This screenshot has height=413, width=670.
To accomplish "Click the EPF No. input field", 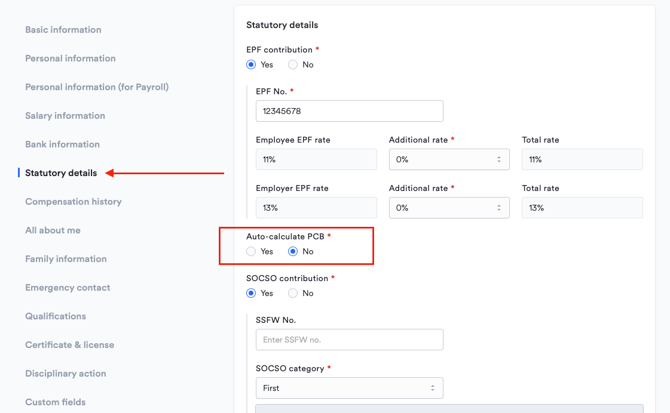I will click(x=349, y=111).
